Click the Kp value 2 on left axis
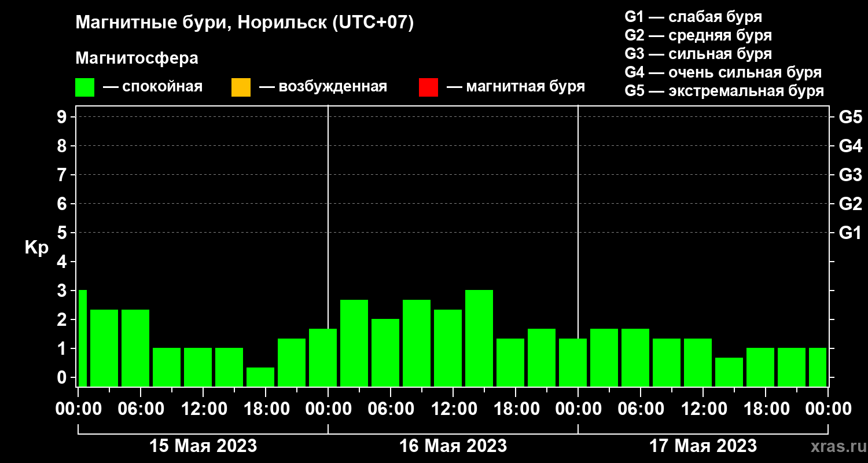Image resolution: width=868 pixels, height=463 pixels. 63,319
